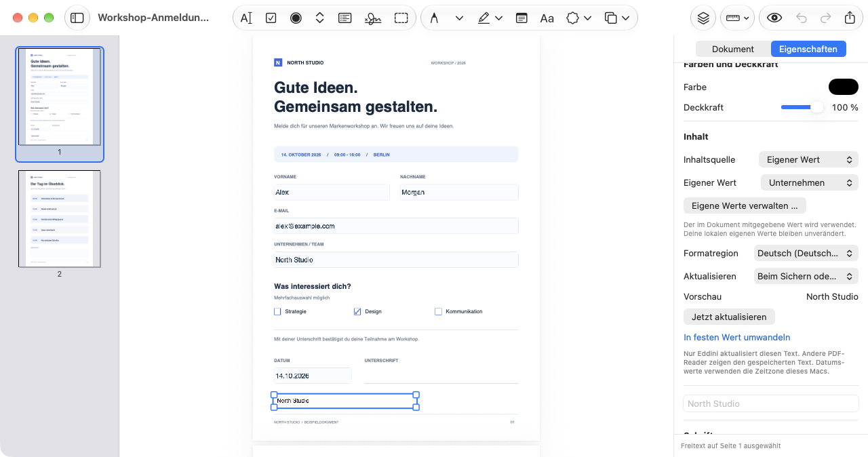Select the checkbox form field tool
The image size is (868, 457).
point(271,18)
